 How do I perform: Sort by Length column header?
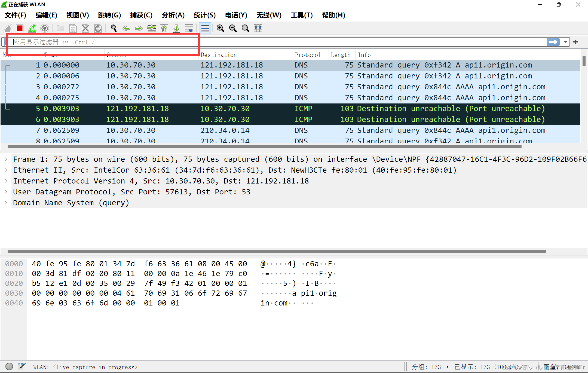pos(342,55)
